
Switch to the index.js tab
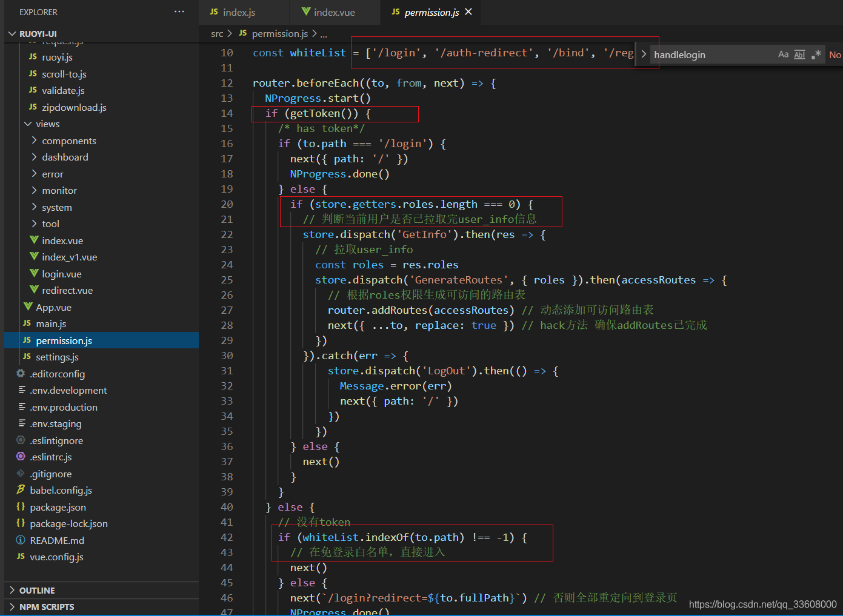[x=239, y=12]
